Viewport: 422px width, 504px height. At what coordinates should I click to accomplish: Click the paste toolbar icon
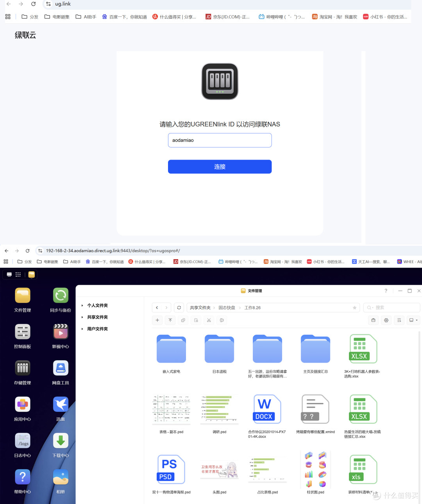pyautogui.click(x=196, y=320)
